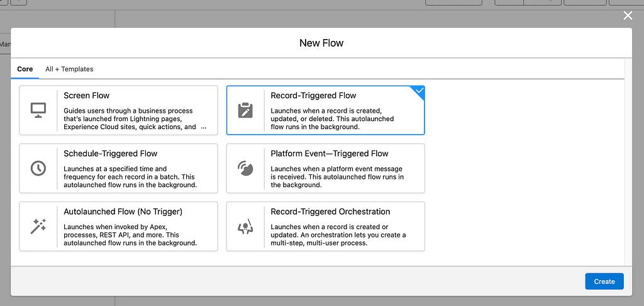Pick the Autolaunched Flow (No Trigger) title

pyautogui.click(x=123, y=212)
